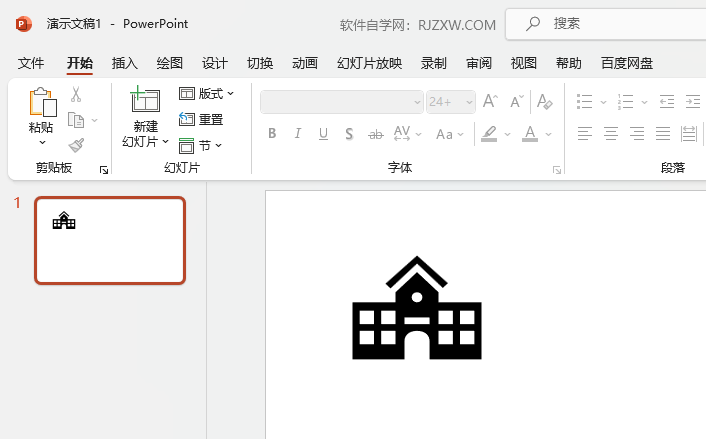
Task: Expand the Copy options arrow
Action: pyautogui.click(x=95, y=120)
